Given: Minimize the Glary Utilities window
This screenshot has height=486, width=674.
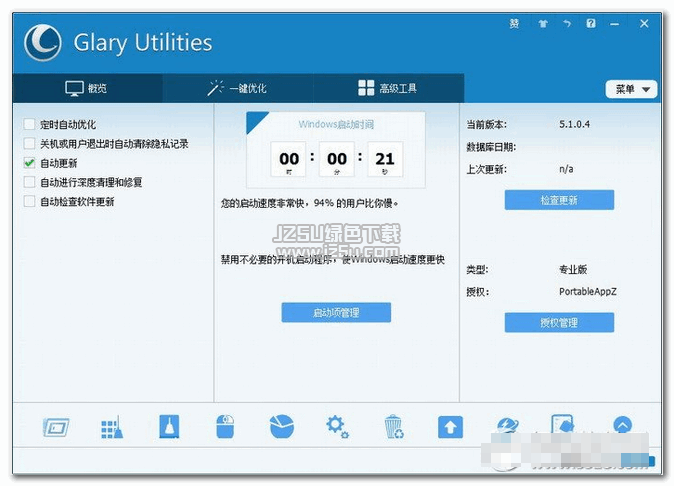Looking at the screenshot, I should pos(615,24).
